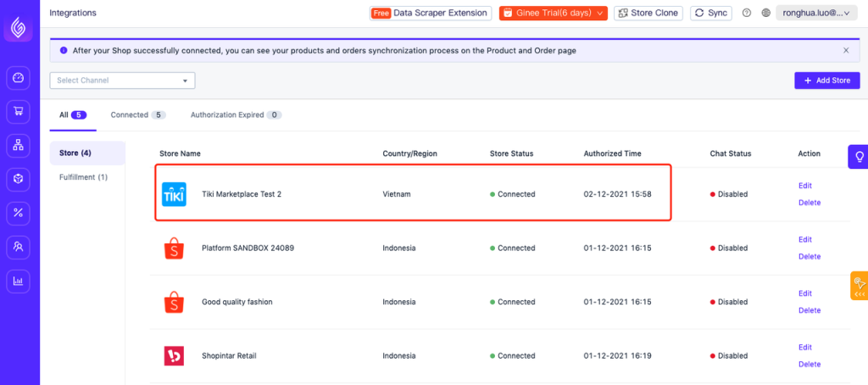868x385 pixels.
Task: Click the help question mark icon
Action: (x=746, y=13)
